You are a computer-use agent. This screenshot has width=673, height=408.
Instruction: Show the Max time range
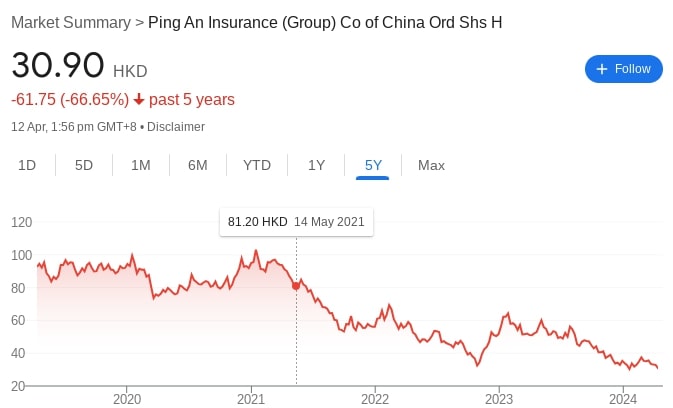pyautogui.click(x=431, y=165)
